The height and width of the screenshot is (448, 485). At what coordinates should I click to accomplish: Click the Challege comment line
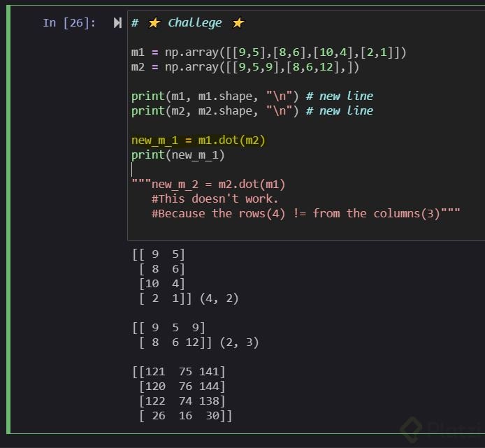tap(188, 23)
